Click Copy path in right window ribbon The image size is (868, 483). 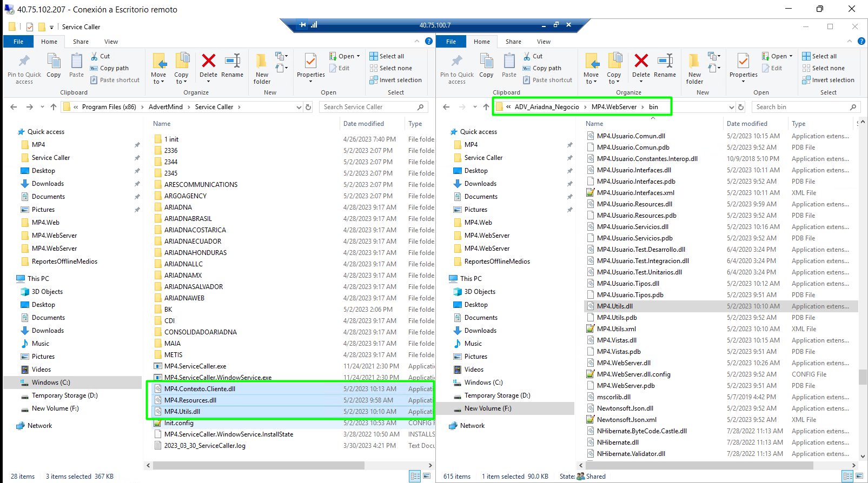pyautogui.click(x=542, y=68)
